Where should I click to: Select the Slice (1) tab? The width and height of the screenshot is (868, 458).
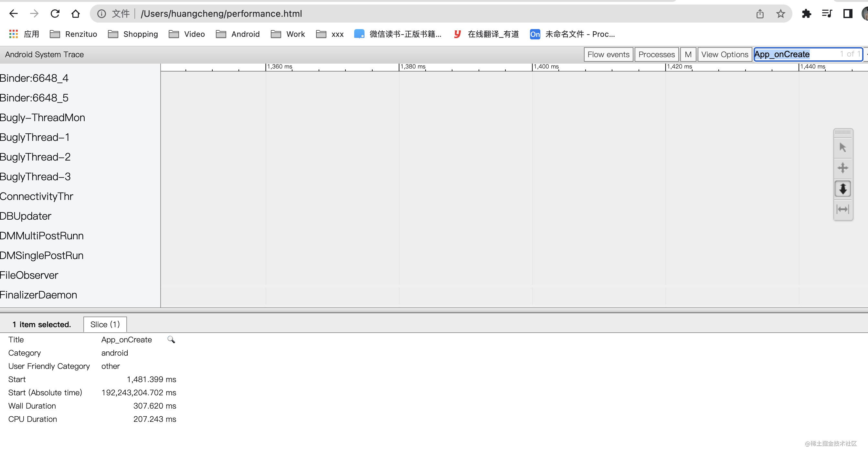[105, 324]
